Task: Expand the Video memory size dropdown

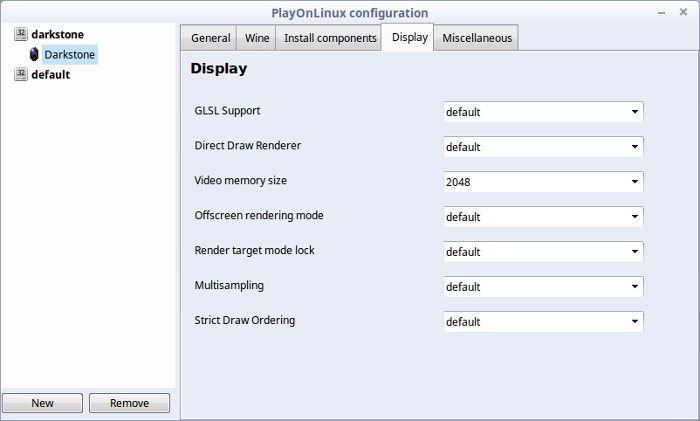Action: tap(543, 182)
